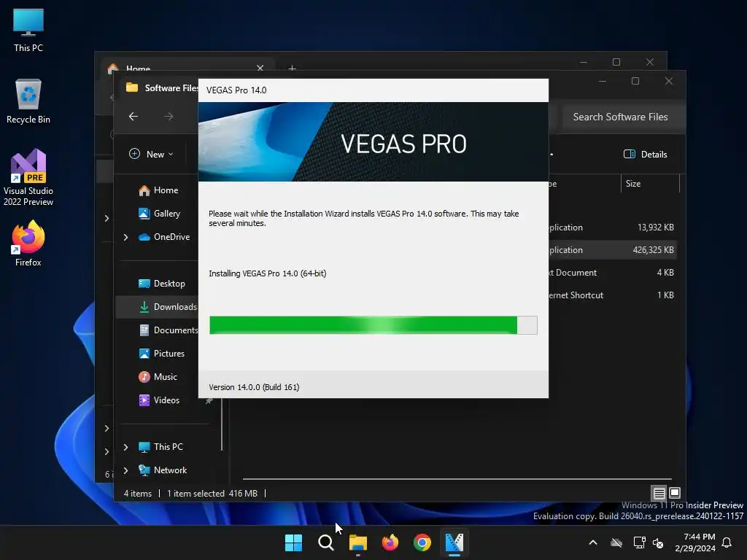Open Music in the navigation pane

tap(158, 377)
